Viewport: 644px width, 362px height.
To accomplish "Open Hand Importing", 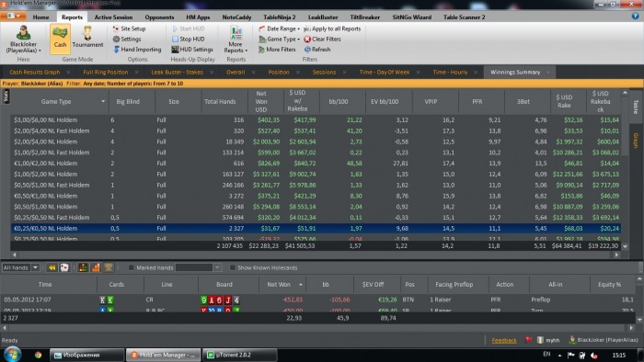I will [x=137, y=50].
